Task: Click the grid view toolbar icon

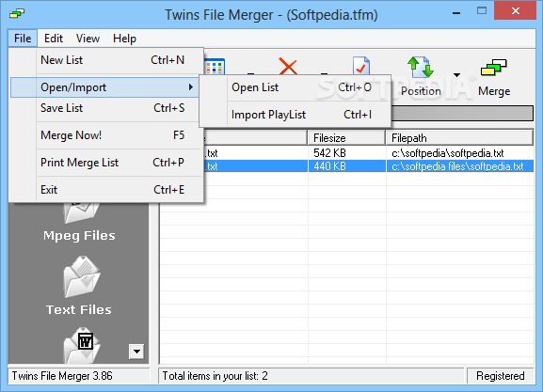Action: [x=215, y=67]
